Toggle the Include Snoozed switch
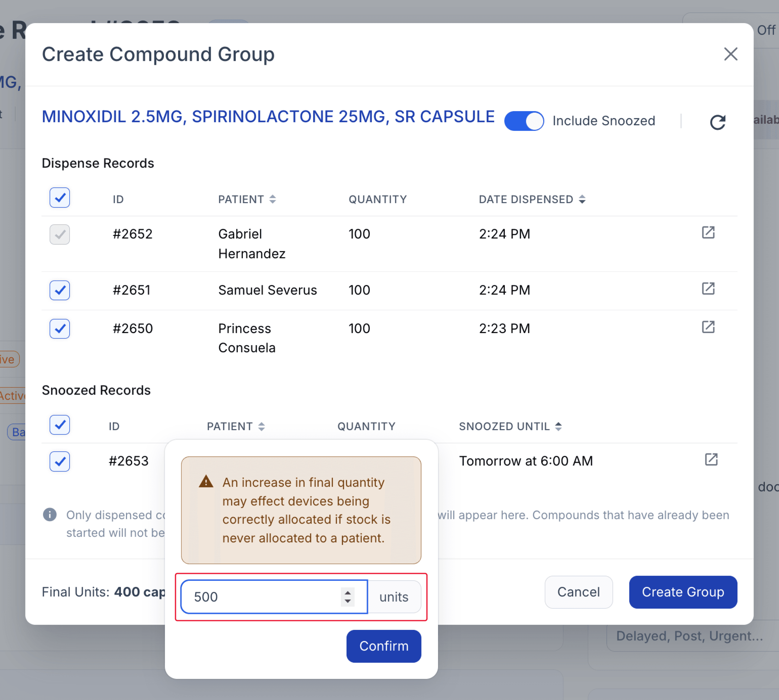Image resolution: width=779 pixels, height=700 pixels. (524, 121)
